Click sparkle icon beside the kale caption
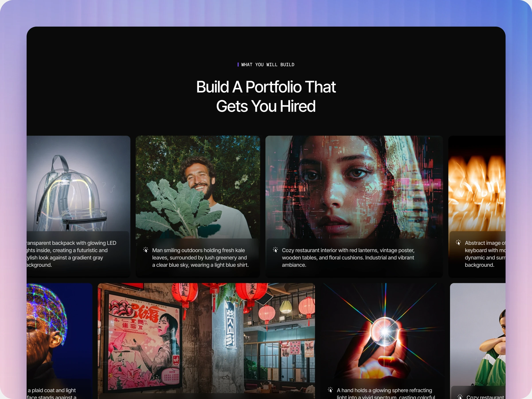Image resolution: width=532 pixels, height=399 pixels. click(145, 250)
